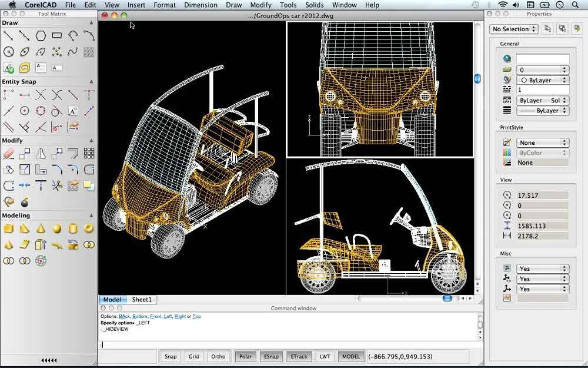The width and height of the screenshot is (588, 368).
Task: Create a Cylinder solid
Action: pyautogui.click(x=73, y=228)
